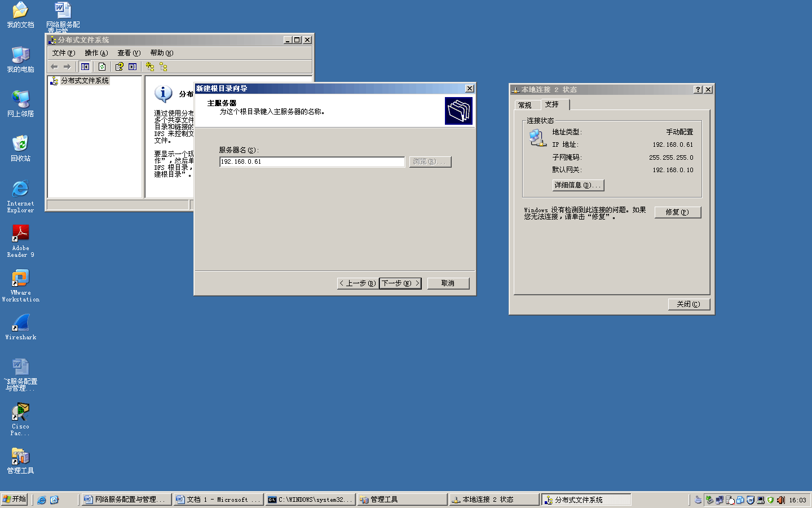The height and width of the screenshot is (508, 812).
Task: Click the new root toolbar icon
Action: coord(150,67)
